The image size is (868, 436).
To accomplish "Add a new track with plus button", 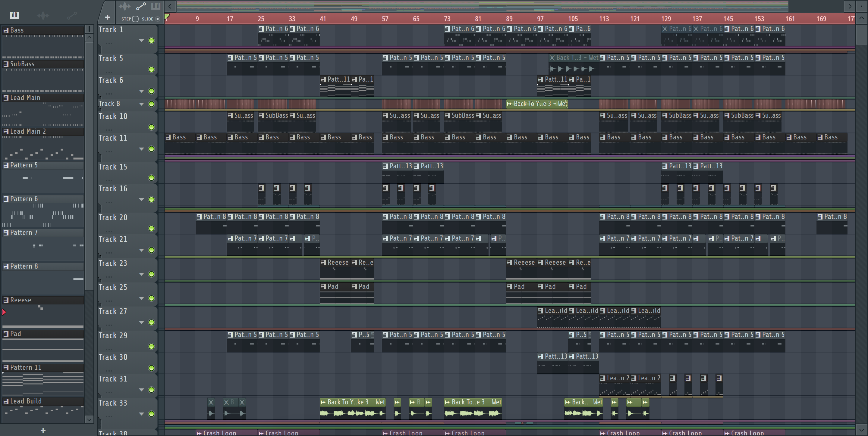I will tap(108, 17).
